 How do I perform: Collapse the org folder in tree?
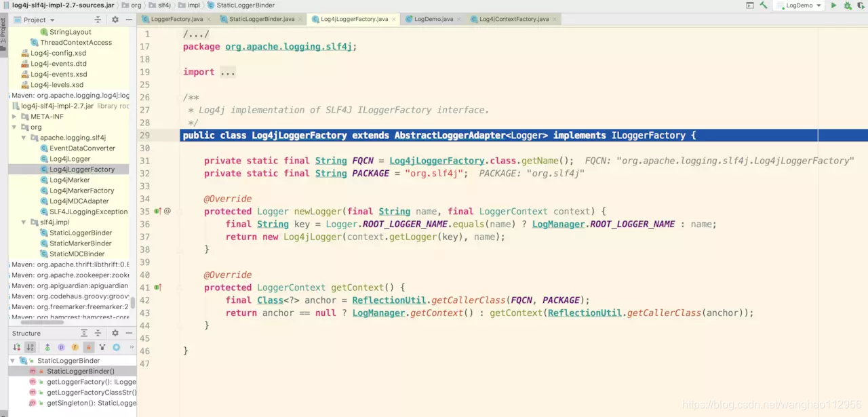pyautogui.click(x=14, y=127)
